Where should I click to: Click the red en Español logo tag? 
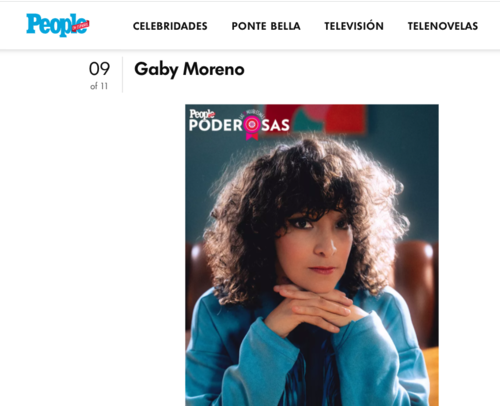pos(80,27)
